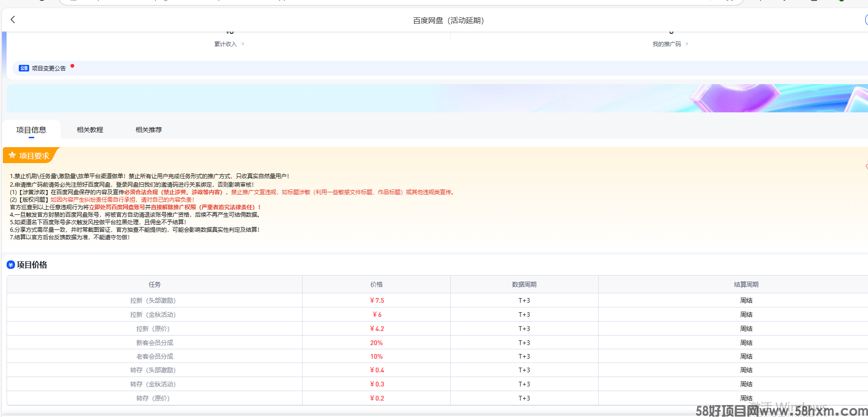This screenshot has height=417, width=868.
Task: Switch to 项目信息 tab
Action: [x=31, y=130]
